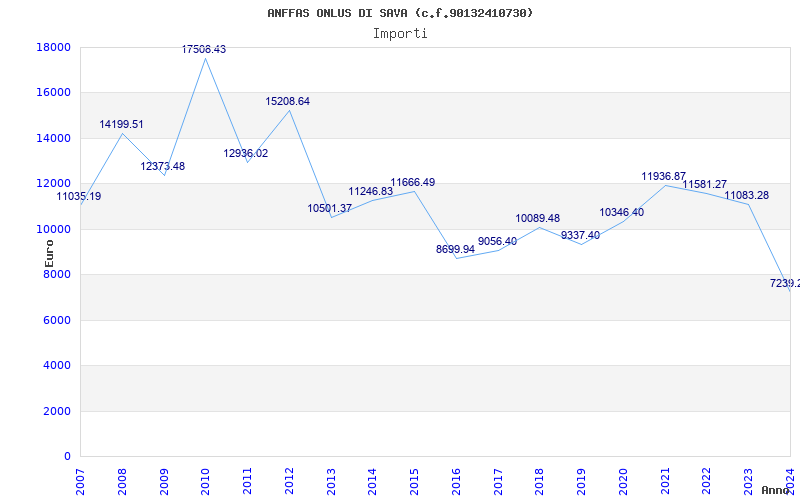This screenshot has width=800, height=500.
Task: Click the 18000 y-axis tick label
Action: pyautogui.click(x=54, y=47)
